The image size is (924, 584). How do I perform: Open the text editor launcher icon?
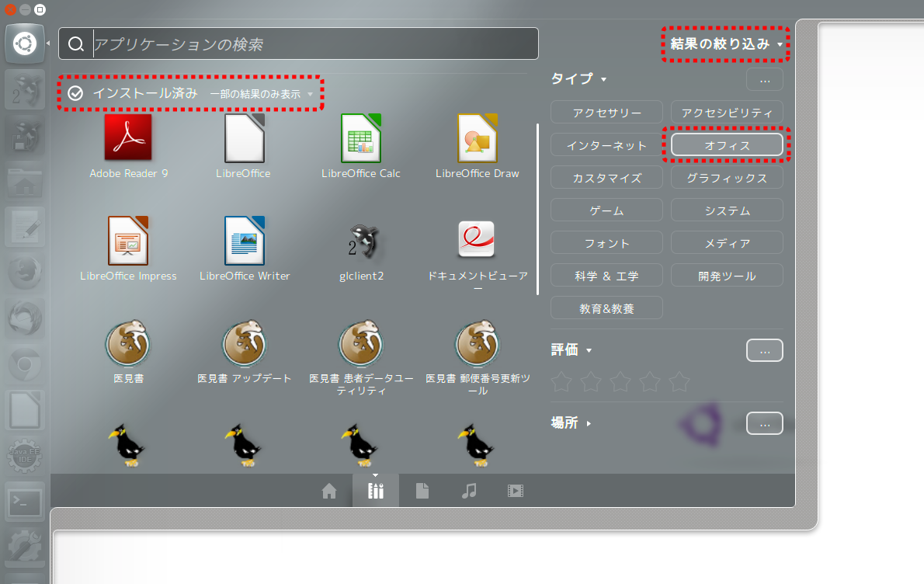click(25, 227)
